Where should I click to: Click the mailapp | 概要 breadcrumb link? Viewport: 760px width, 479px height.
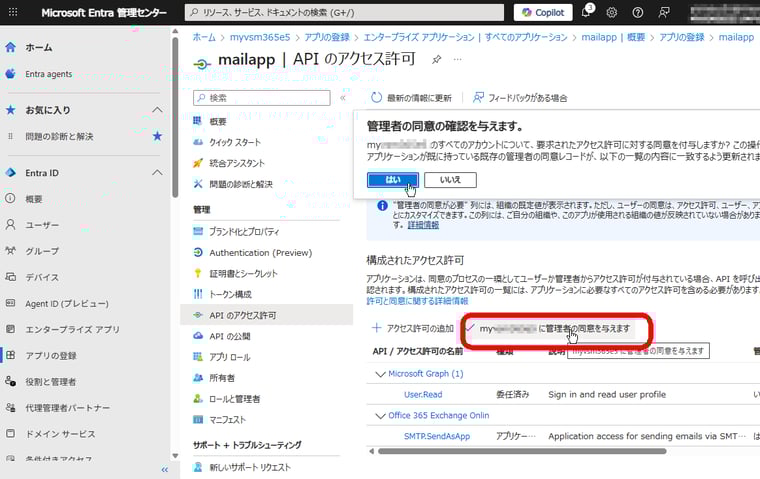613,37
